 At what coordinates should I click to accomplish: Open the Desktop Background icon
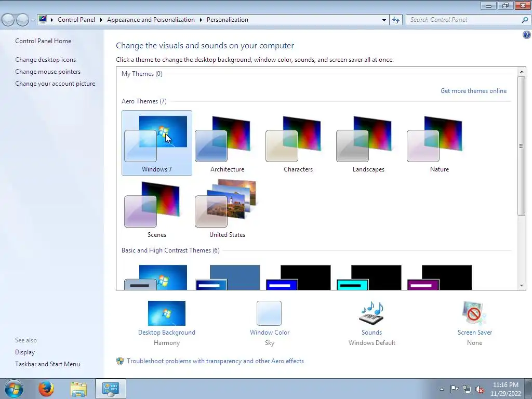(167, 313)
